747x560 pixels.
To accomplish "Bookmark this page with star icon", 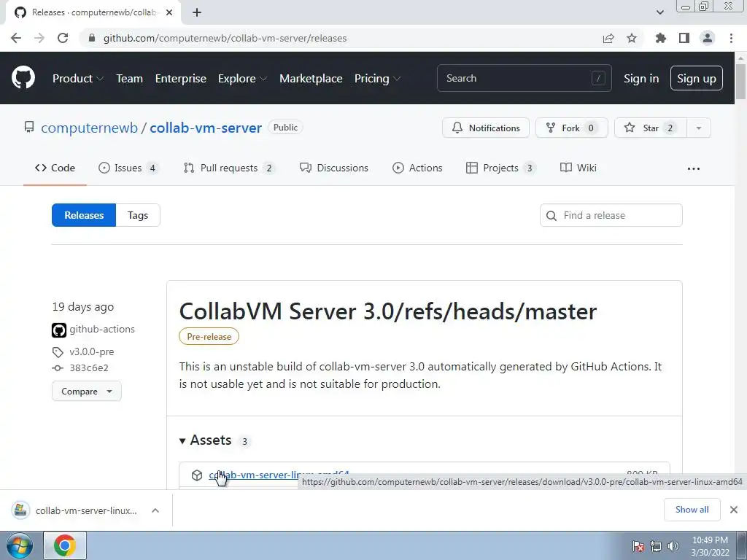I will tap(632, 38).
